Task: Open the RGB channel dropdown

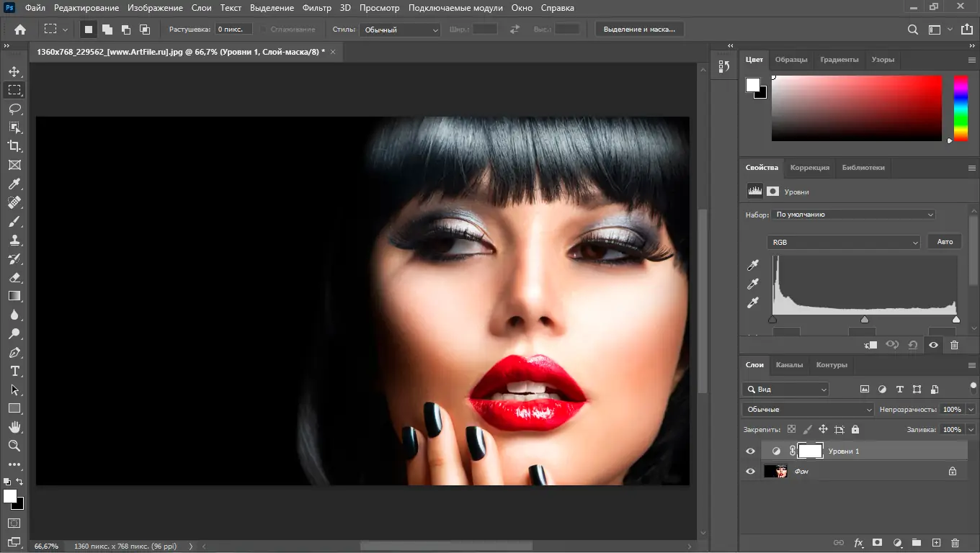Action: 844,242
